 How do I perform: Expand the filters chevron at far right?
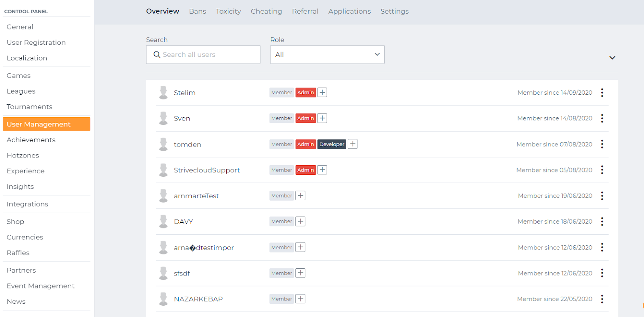click(x=612, y=58)
